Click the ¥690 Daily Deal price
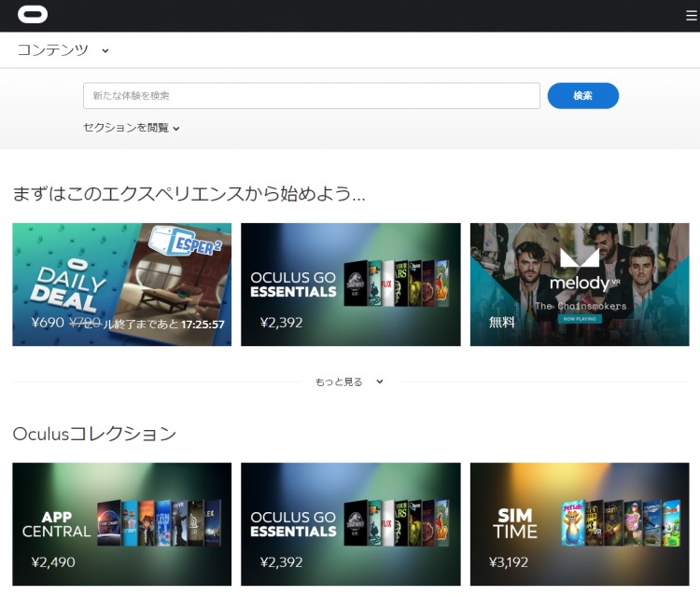Screen dimensions: 700x596 [48, 323]
